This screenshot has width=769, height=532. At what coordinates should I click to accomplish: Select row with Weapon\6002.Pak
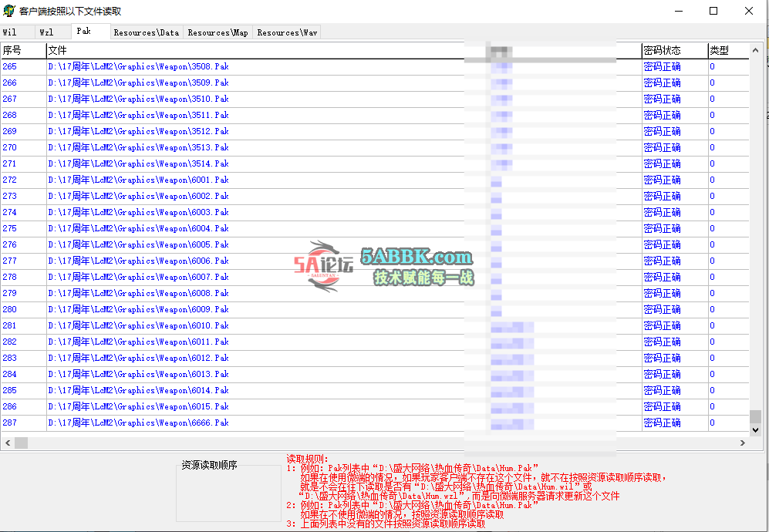[375, 196]
